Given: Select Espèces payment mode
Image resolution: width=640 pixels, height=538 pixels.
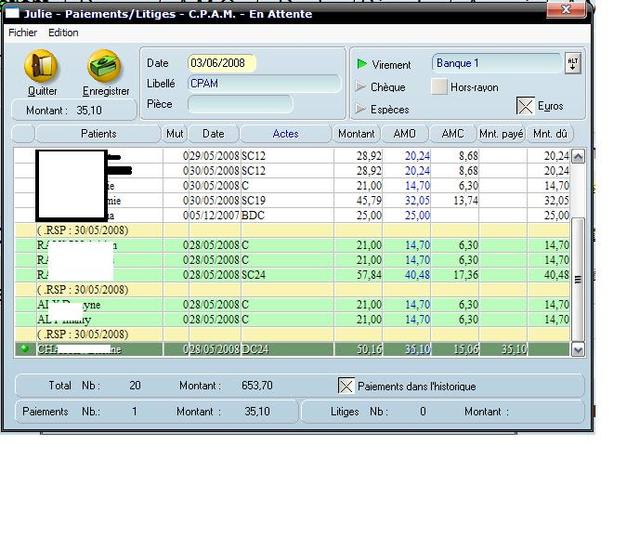Looking at the screenshot, I should (361, 109).
